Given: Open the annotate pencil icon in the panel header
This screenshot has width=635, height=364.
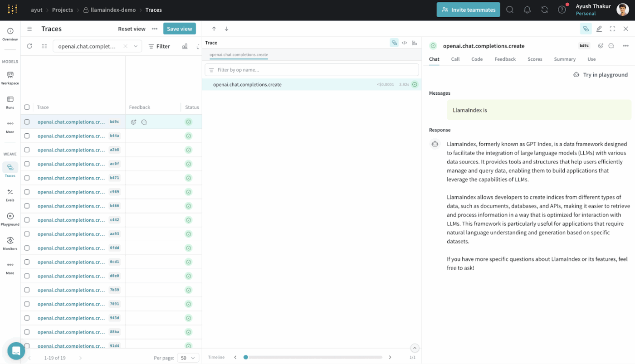Looking at the screenshot, I should [x=599, y=28].
